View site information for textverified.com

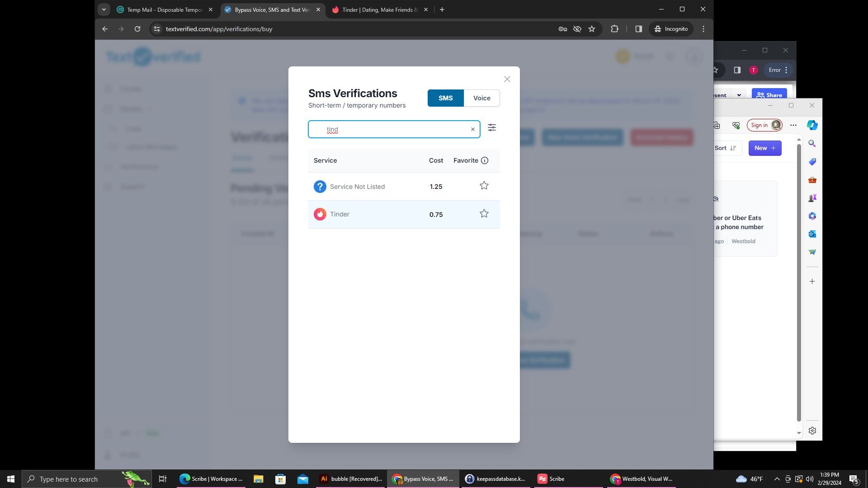[x=156, y=29]
